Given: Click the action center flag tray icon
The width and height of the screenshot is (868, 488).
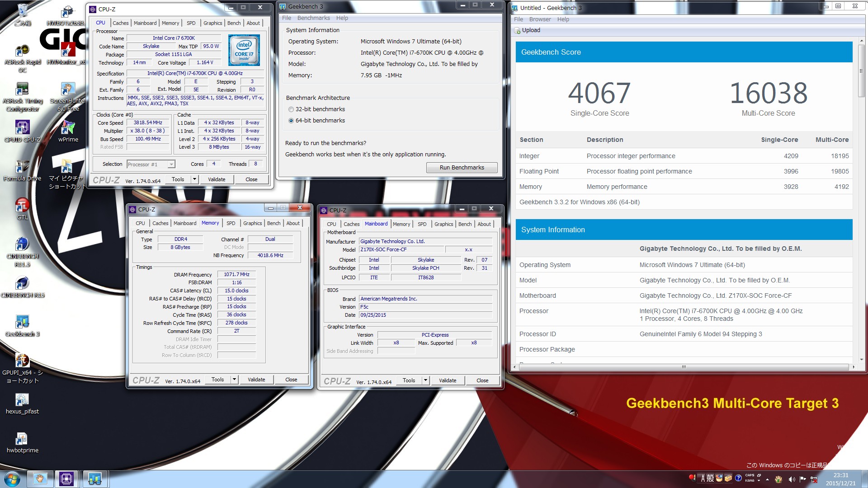Looking at the screenshot, I should click(x=803, y=479).
